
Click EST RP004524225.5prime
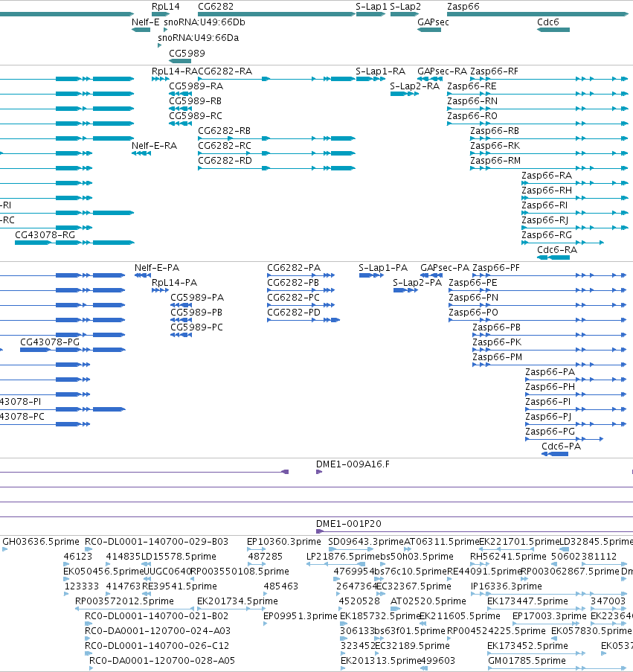pos(496,630)
